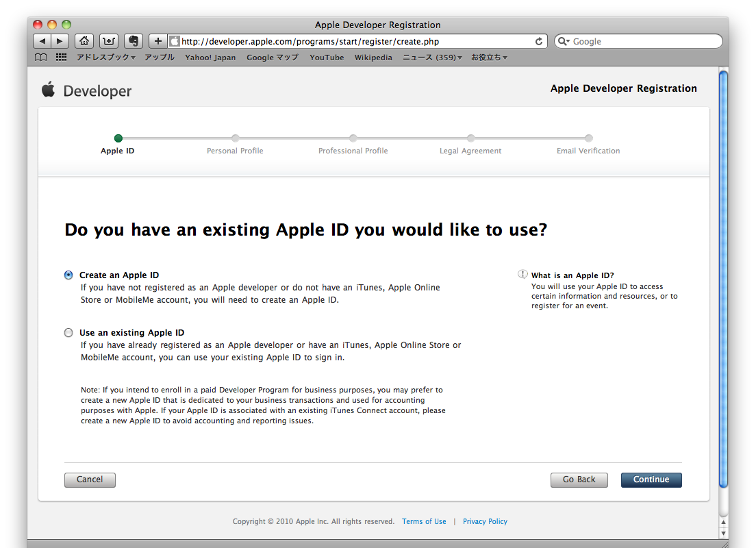
Task: Go to the home page icon
Action: pyautogui.click(x=84, y=41)
